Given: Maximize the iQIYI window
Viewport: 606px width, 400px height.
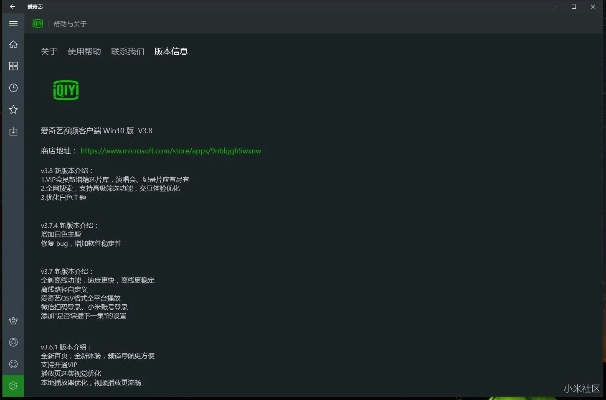Looking at the screenshot, I should pos(575,6).
